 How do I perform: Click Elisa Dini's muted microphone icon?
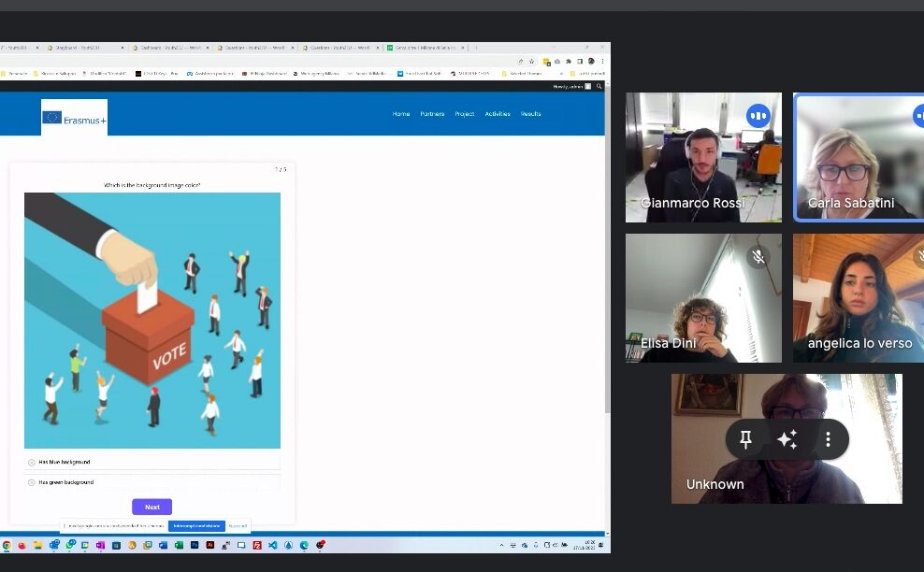coord(758,257)
